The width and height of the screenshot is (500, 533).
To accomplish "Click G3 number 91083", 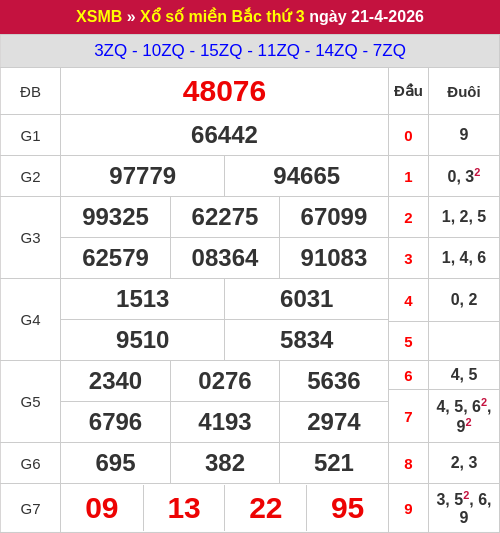I will point(334,258).
